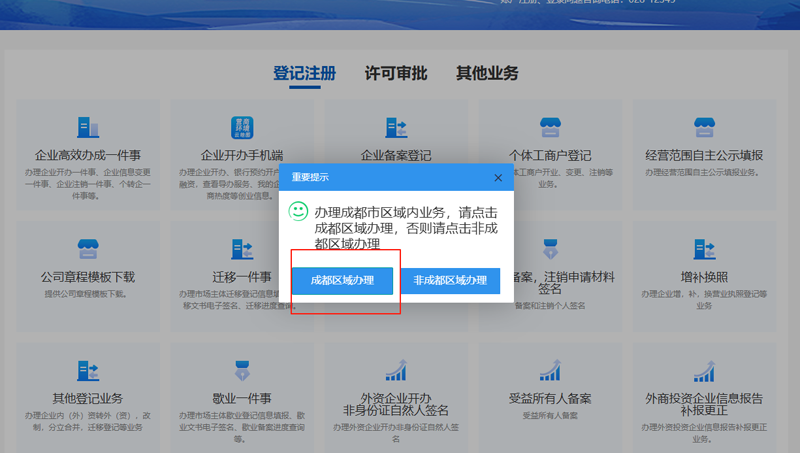Open the 迁移一件事 title link
The width and height of the screenshot is (800, 453).
point(242,277)
